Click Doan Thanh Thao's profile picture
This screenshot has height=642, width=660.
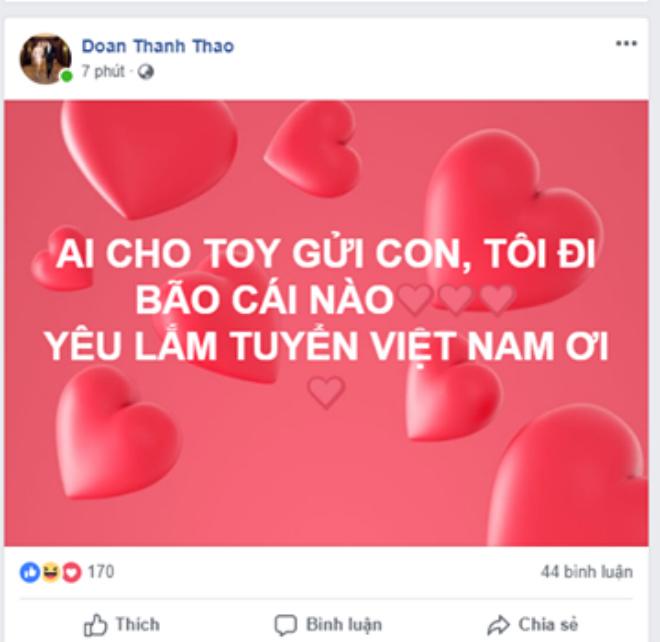click(x=45, y=59)
